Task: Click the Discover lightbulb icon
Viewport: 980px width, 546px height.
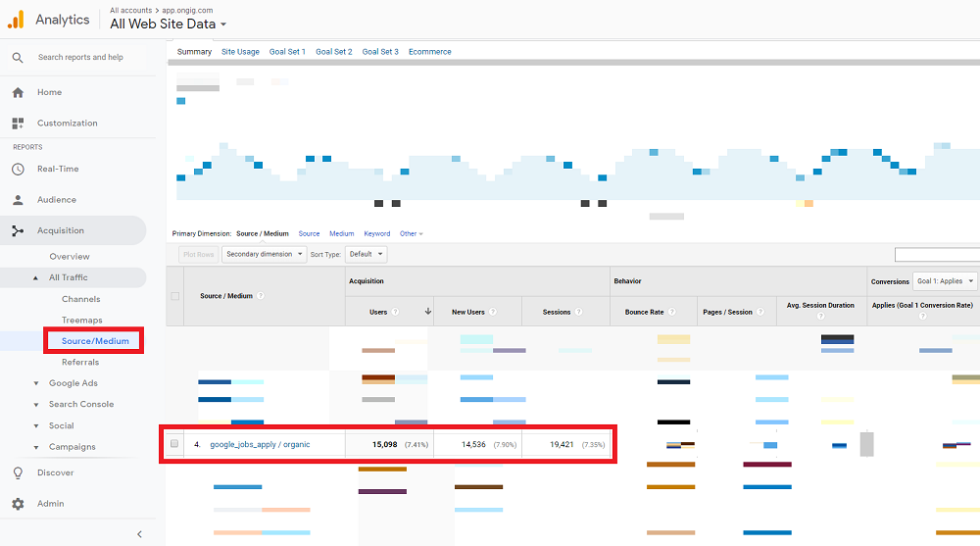Action: (x=18, y=472)
